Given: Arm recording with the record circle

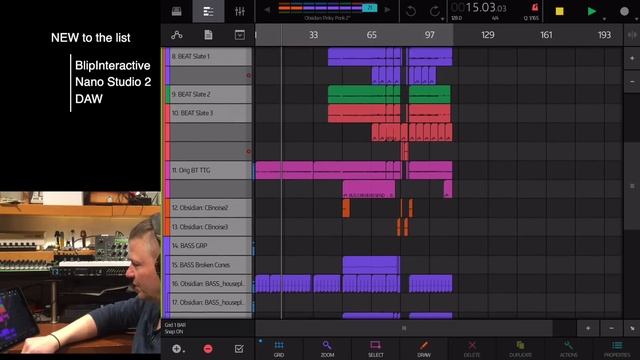Looking at the screenshot, I should pos(624,11).
